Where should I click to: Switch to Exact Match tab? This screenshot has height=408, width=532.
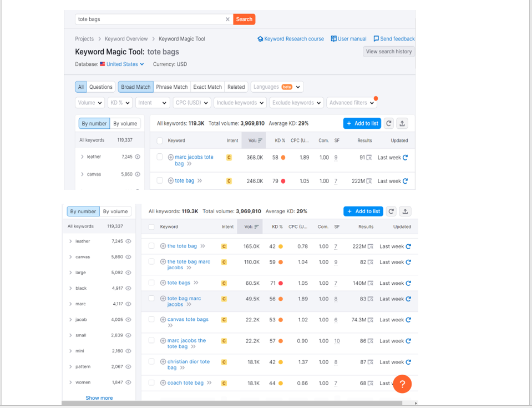207,87
